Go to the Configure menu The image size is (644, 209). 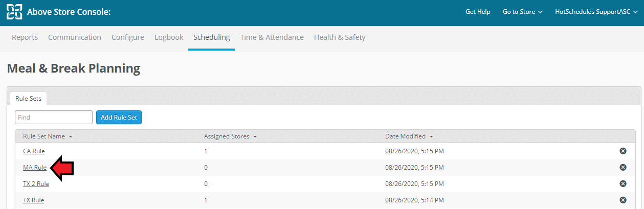(x=128, y=37)
